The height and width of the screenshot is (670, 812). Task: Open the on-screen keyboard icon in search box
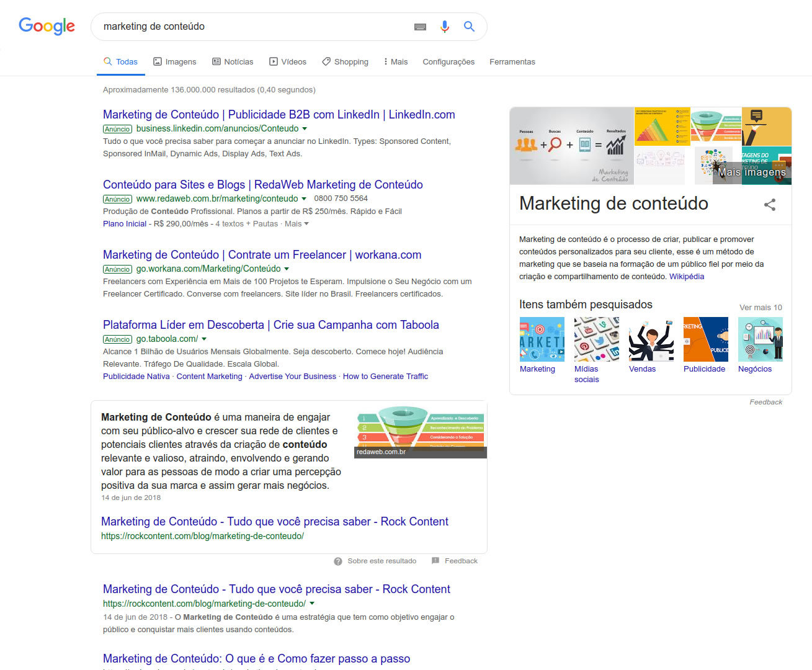point(420,27)
